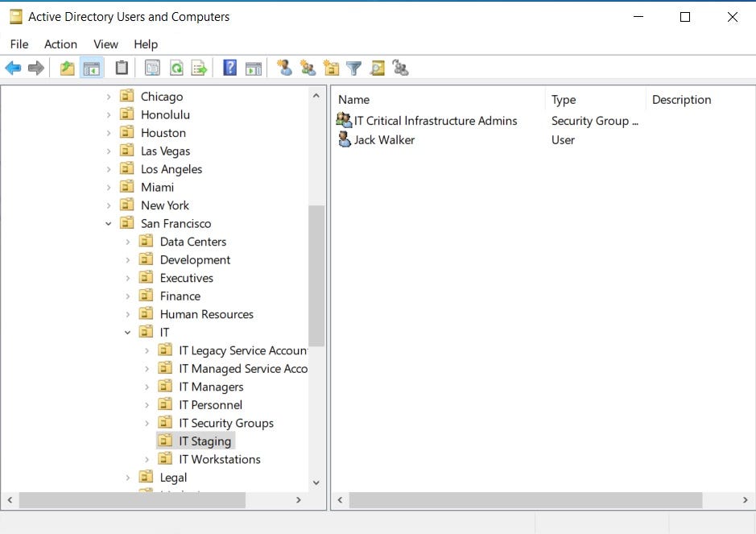Expand the Development tree node
The width and height of the screenshot is (756, 534).
128,260
